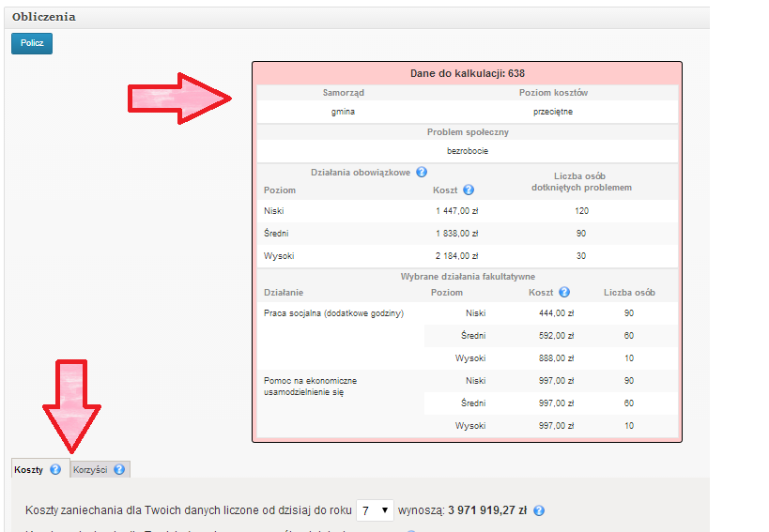The image size is (769, 532).
Task: Click the 'Liczba osób' column header
Action: pos(629,293)
